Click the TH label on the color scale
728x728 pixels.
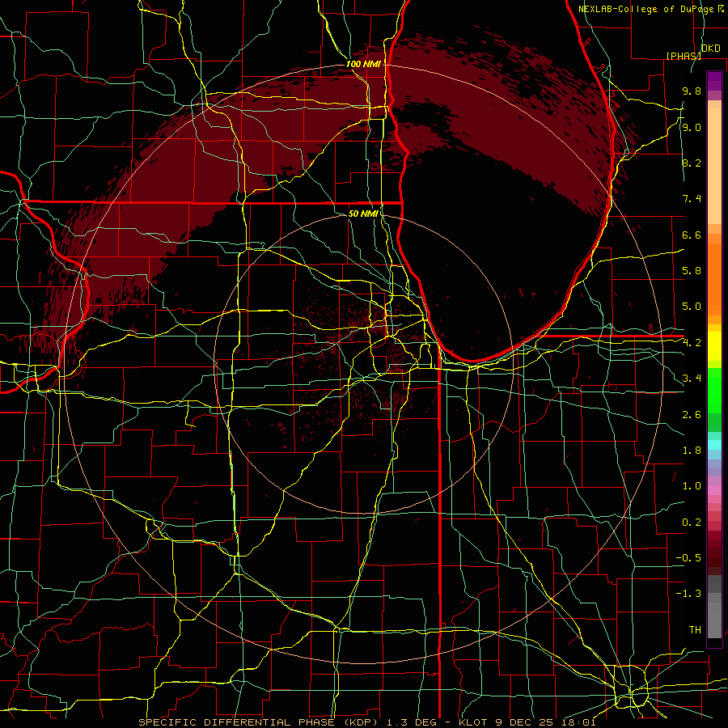(x=695, y=630)
